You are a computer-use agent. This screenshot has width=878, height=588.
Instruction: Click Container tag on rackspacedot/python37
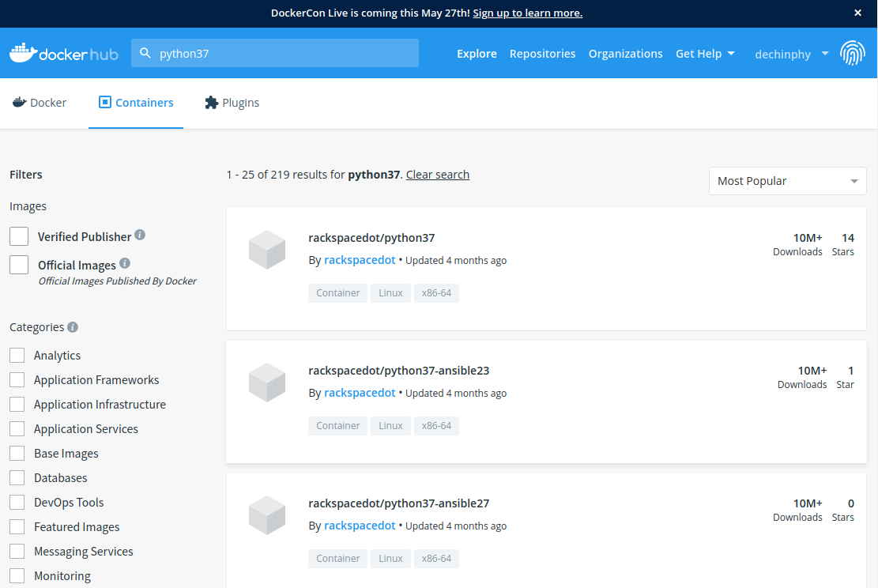[x=337, y=293]
